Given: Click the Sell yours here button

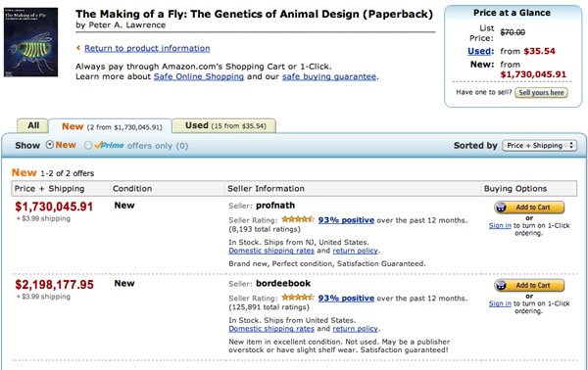Looking at the screenshot, I should click(x=541, y=92).
